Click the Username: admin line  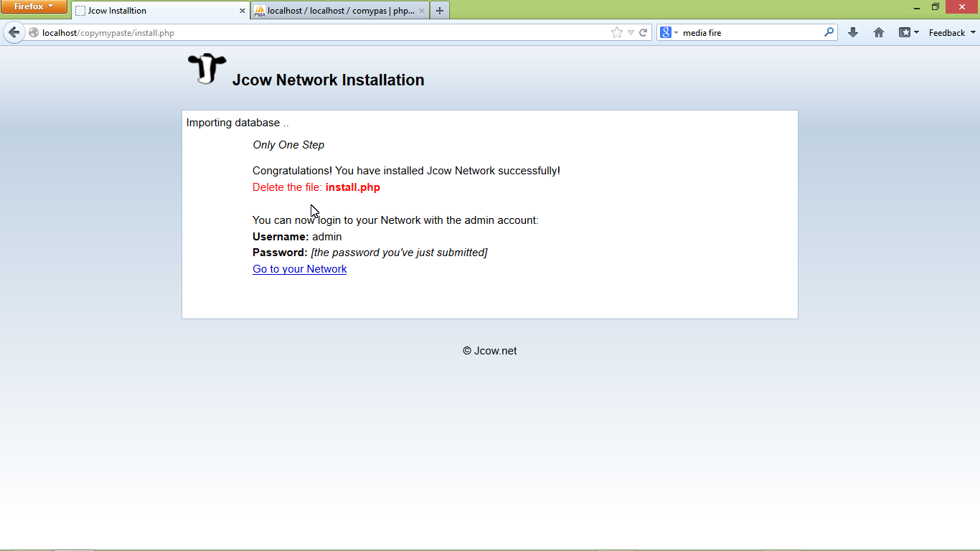pos(297,237)
